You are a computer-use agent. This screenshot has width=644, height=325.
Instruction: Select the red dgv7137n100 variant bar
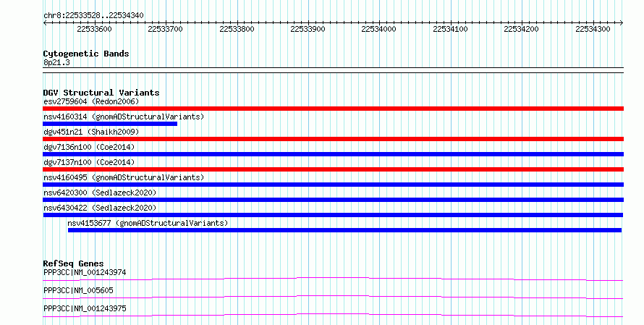tap(333, 169)
